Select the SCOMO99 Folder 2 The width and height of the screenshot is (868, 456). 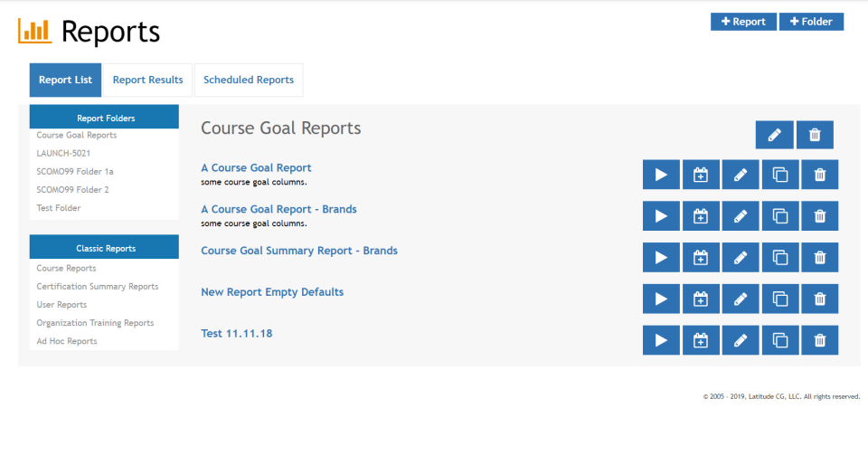pos(72,189)
